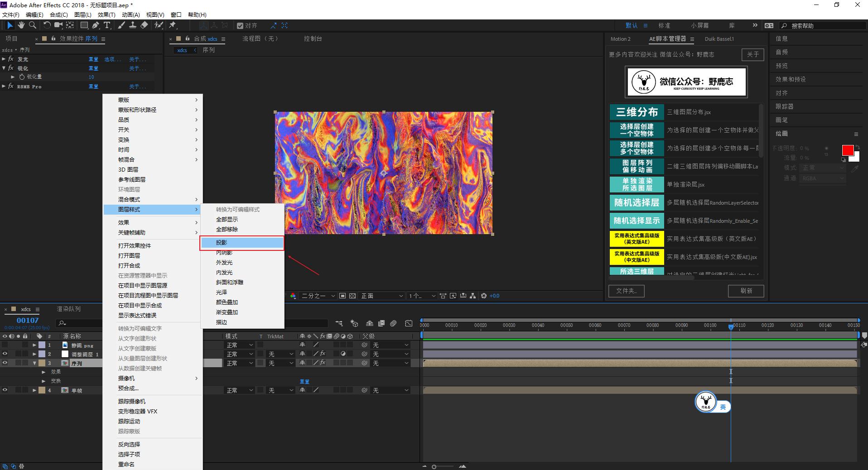Click the 刷新 button in the script panel
This screenshot has width=868, height=470.
tap(746, 291)
